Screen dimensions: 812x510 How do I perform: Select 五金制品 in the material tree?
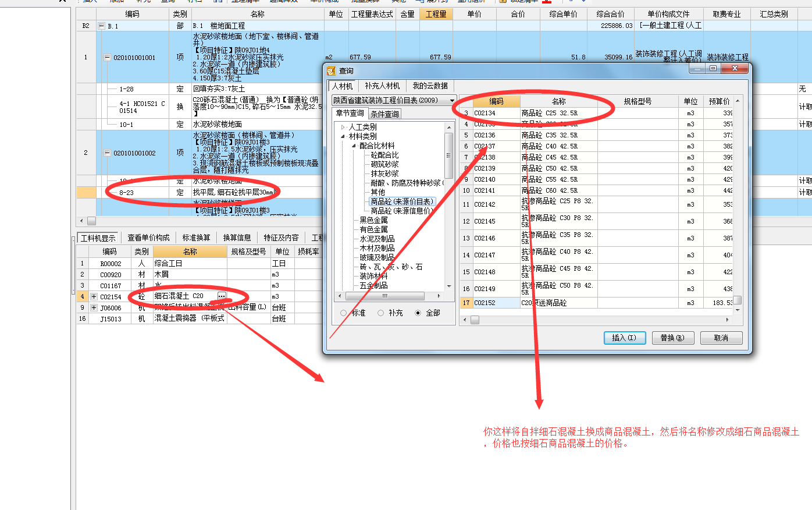click(x=373, y=285)
